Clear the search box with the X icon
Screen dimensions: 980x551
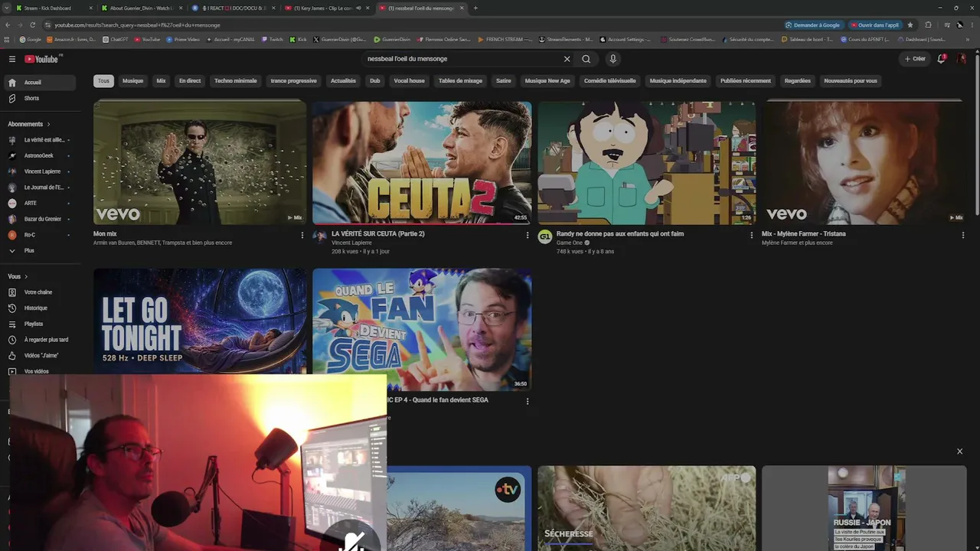pos(567,59)
